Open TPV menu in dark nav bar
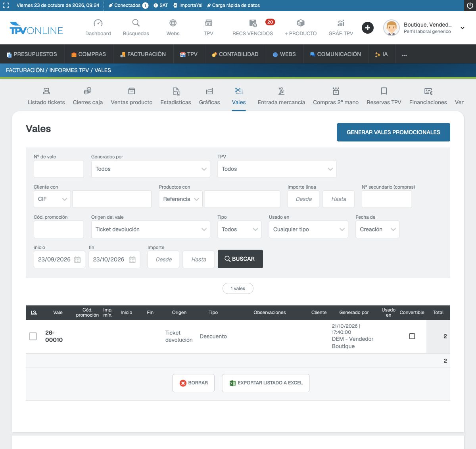Screen dimensions: 476x449 point(189,54)
